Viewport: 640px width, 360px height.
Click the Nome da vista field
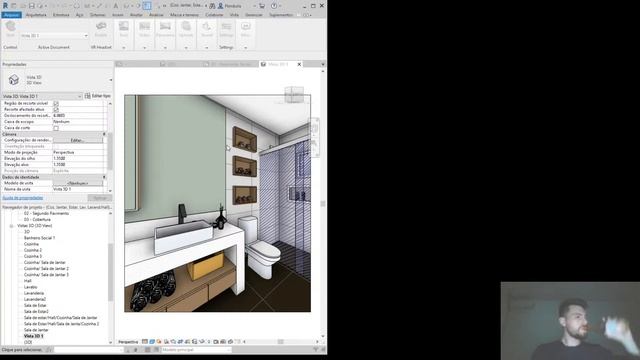tap(78, 189)
